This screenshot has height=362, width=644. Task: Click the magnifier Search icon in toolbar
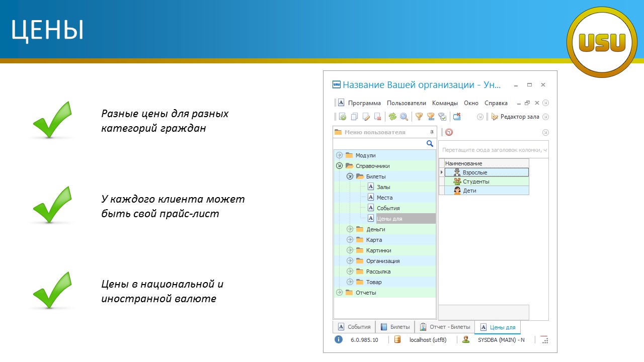[404, 117]
